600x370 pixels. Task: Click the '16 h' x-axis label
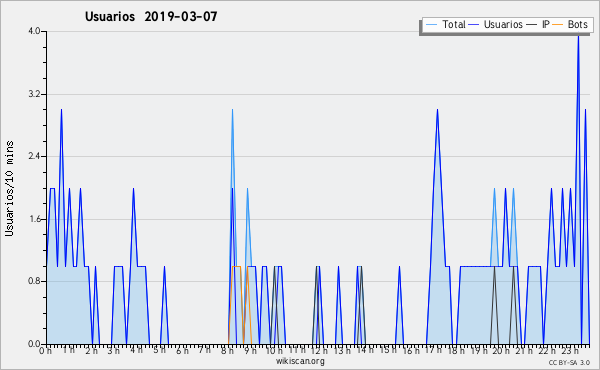[x=411, y=351]
